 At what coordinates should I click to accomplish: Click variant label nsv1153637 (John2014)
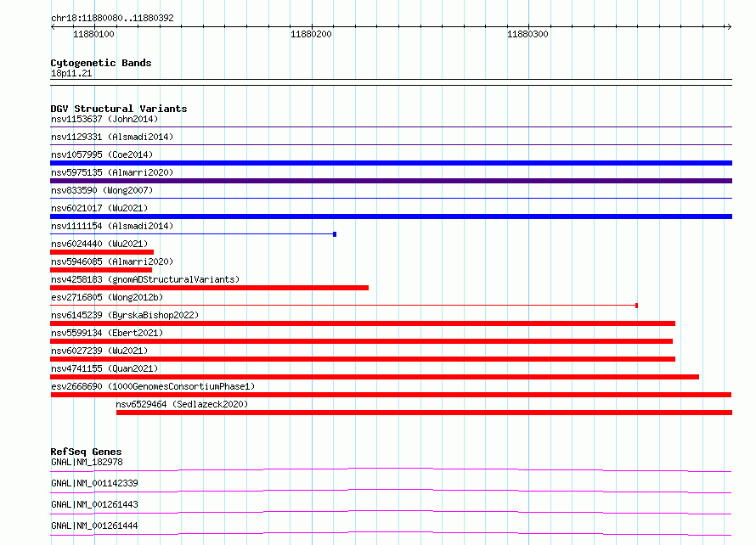[104, 119]
